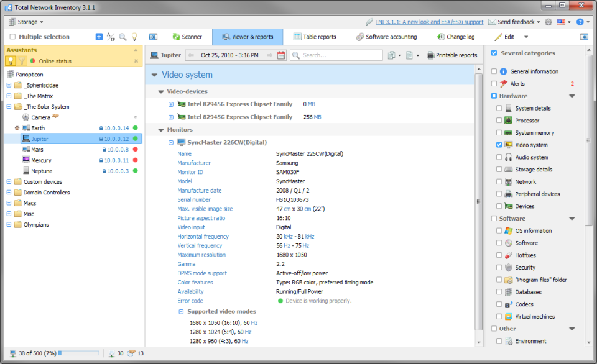This screenshot has height=364, width=597.
Task: Check the System memory category
Action: click(x=499, y=133)
